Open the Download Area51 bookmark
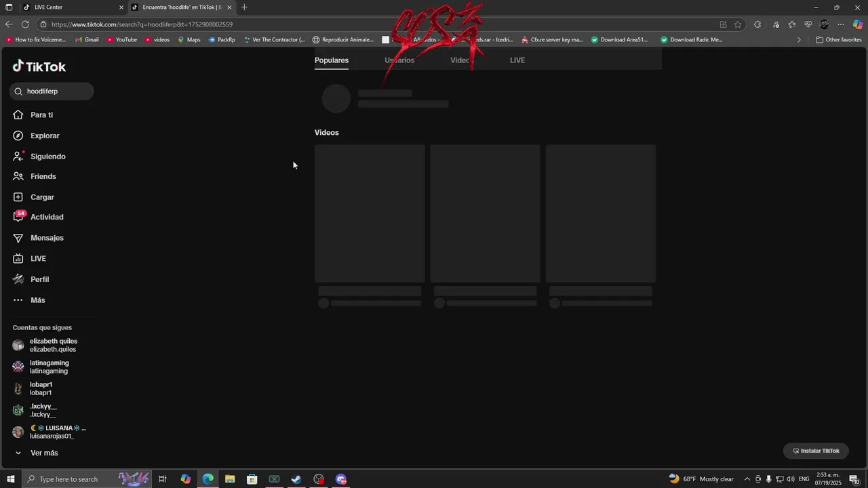This screenshot has height=488, width=868. tap(620, 40)
